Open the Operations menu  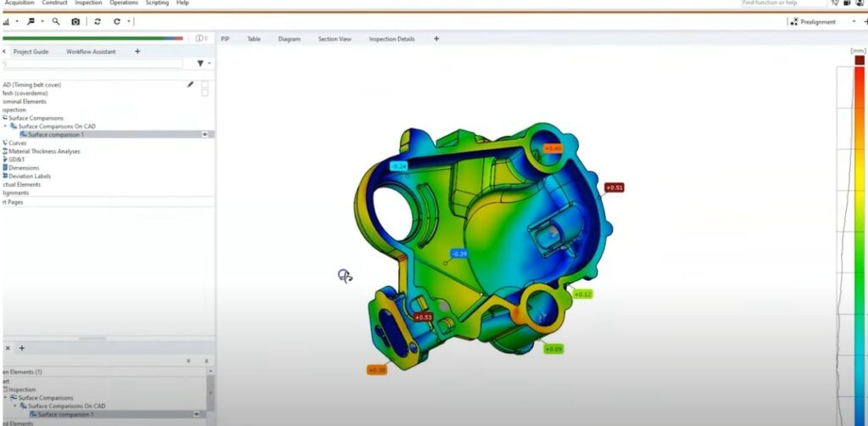click(124, 3)
